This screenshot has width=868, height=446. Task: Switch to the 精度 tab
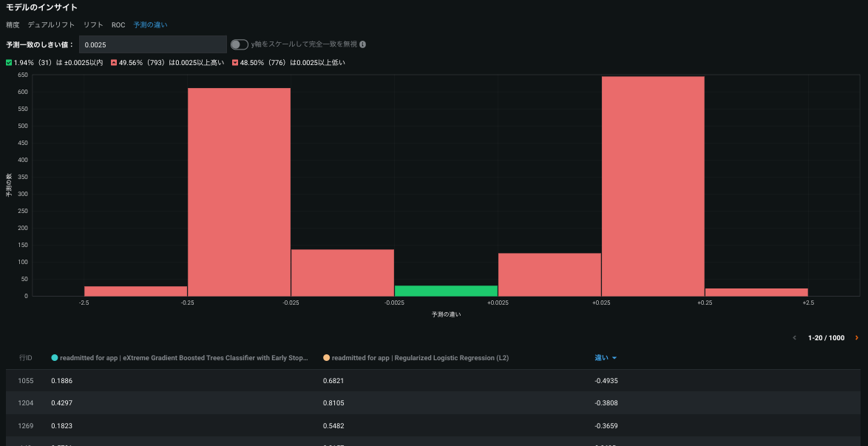(13, 24)
